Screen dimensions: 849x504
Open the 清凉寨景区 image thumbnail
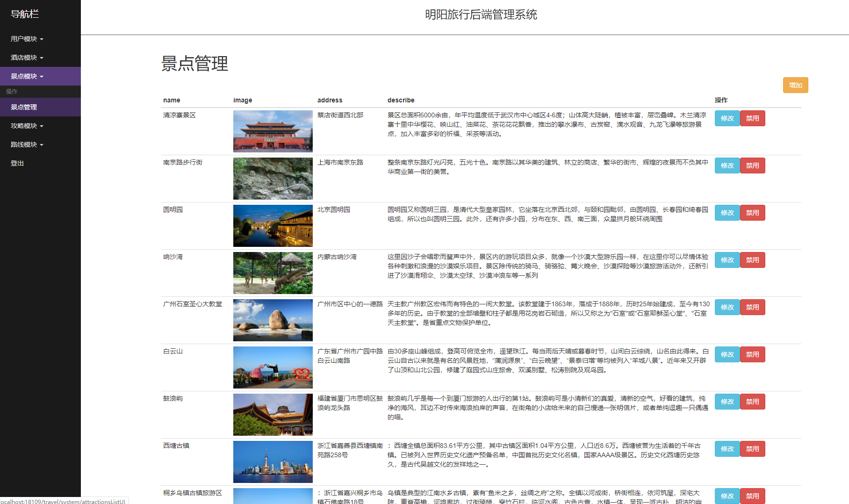point(273,131)
